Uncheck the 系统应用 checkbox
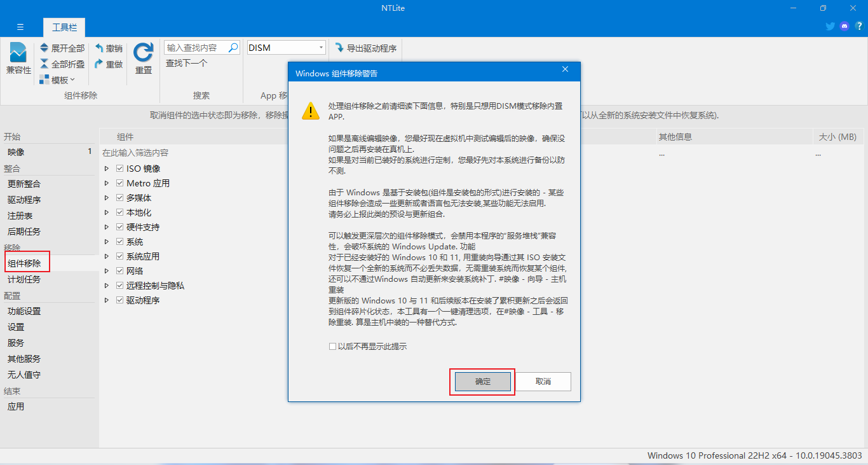Image resolution: width=868 pixels, height=465 pixels. (x=119, y=256)
